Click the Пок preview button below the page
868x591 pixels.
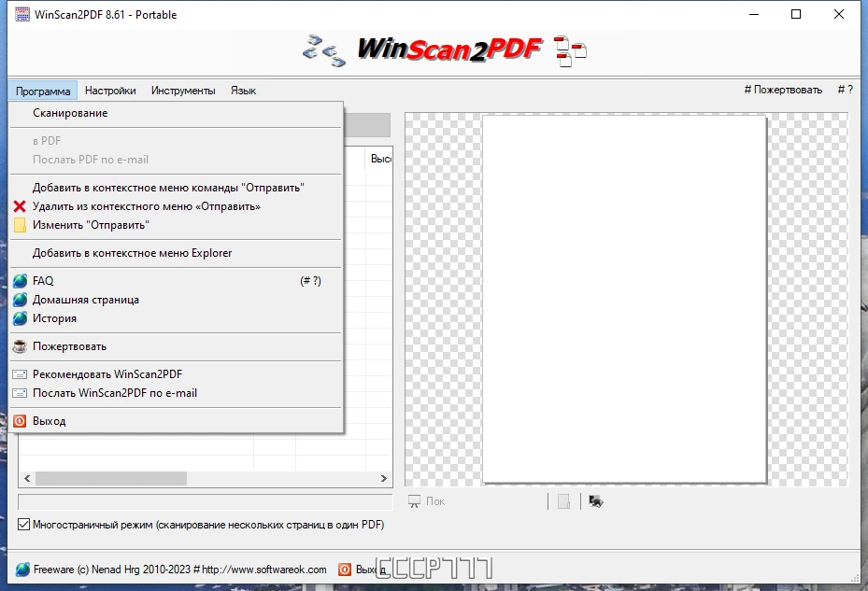coord(427,501)
